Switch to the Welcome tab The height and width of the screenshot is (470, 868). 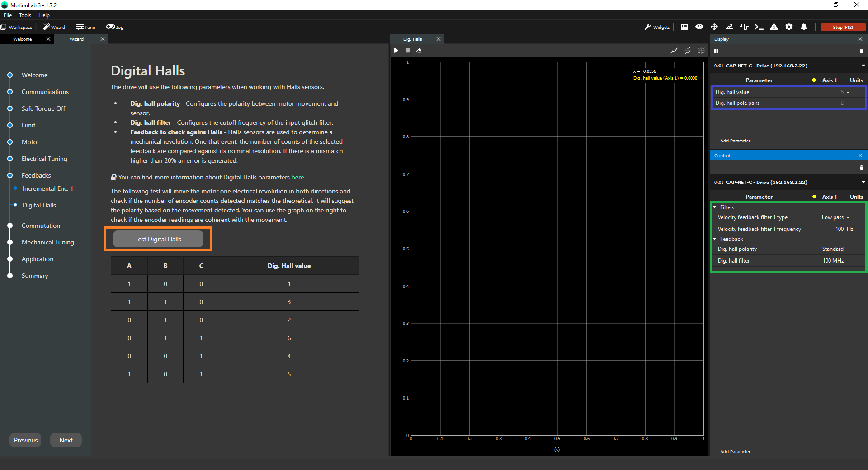click(x=23, y=39)
